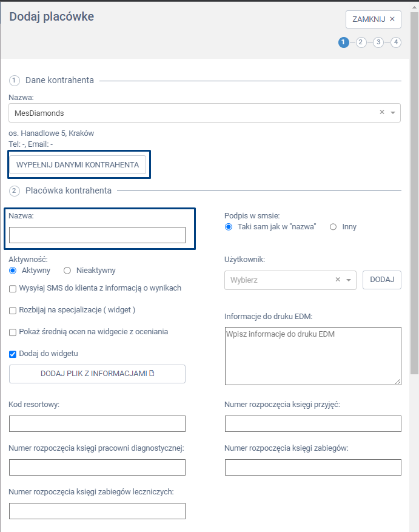Viewport: 419px width, 532px height.
Task: Select Nieaktywny radio button
Action: [x=67, y=271]
